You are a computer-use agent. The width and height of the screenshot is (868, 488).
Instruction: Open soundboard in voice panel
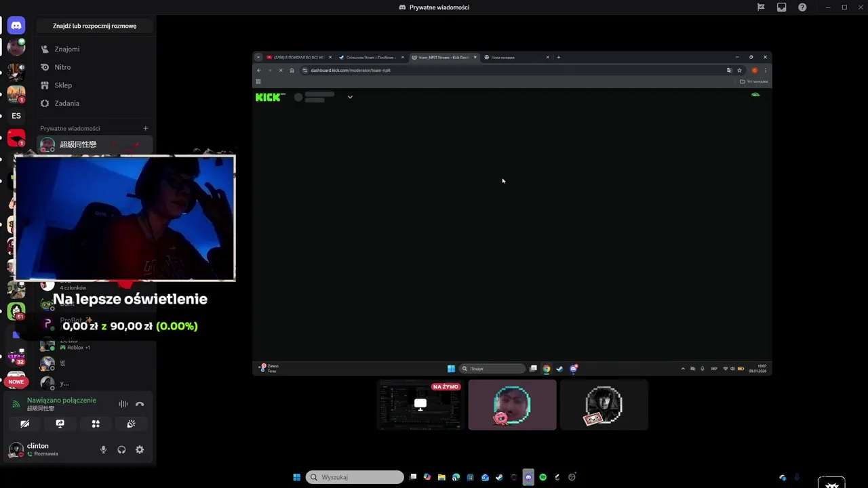pos(131,424)
